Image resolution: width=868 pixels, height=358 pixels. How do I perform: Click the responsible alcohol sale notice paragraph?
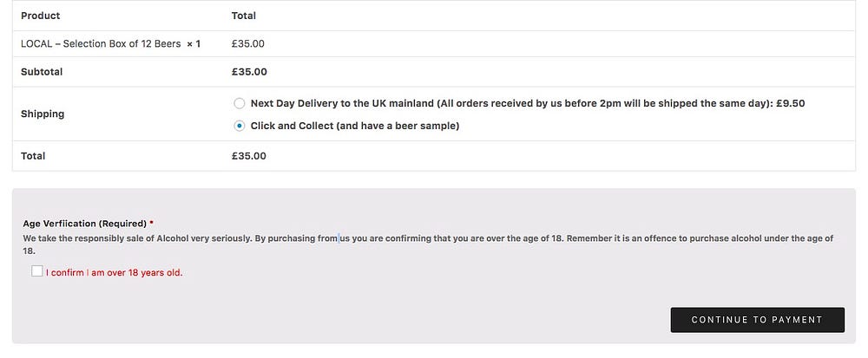(425, 238)
